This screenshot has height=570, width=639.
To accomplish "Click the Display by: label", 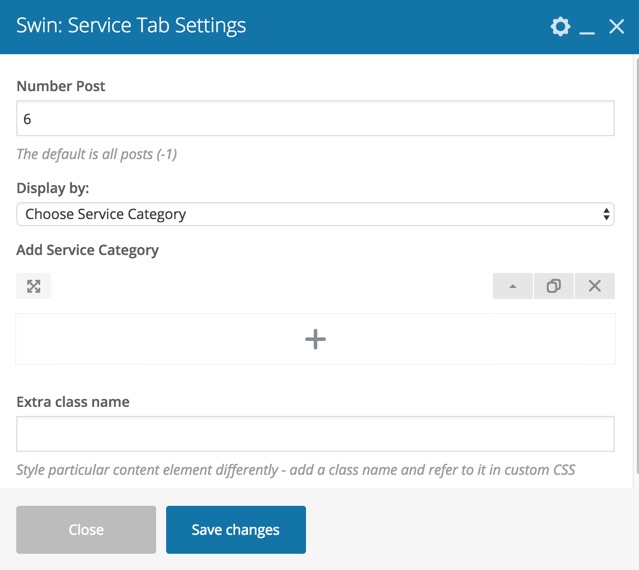I will [x=53, y=188].
